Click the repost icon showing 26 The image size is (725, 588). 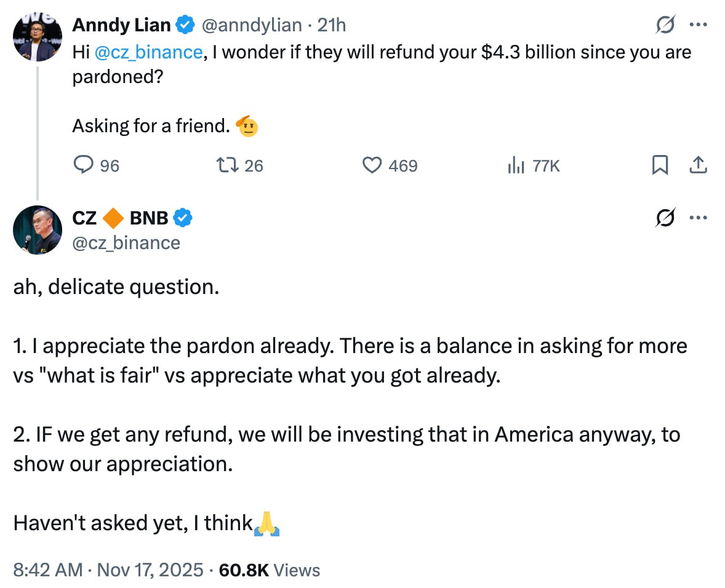click(225, 165)
